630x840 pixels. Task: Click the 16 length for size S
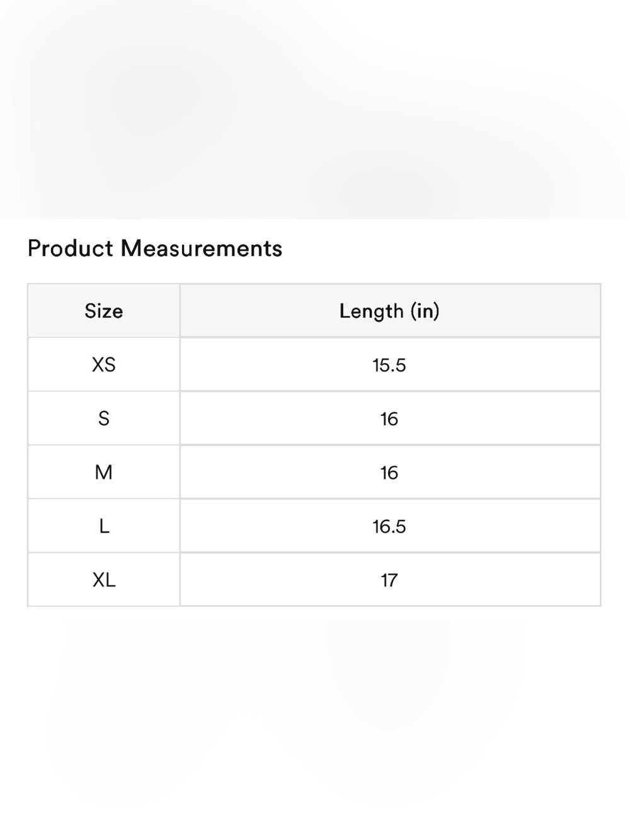point(389,419)
